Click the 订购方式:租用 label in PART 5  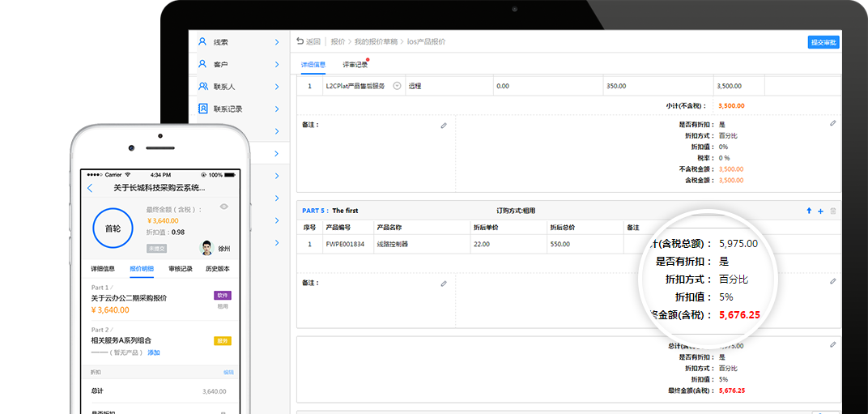click(516, 211)
